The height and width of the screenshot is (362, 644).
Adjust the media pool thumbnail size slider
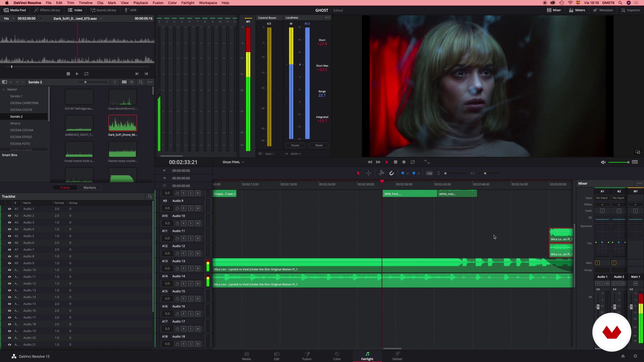click(93, 82)
